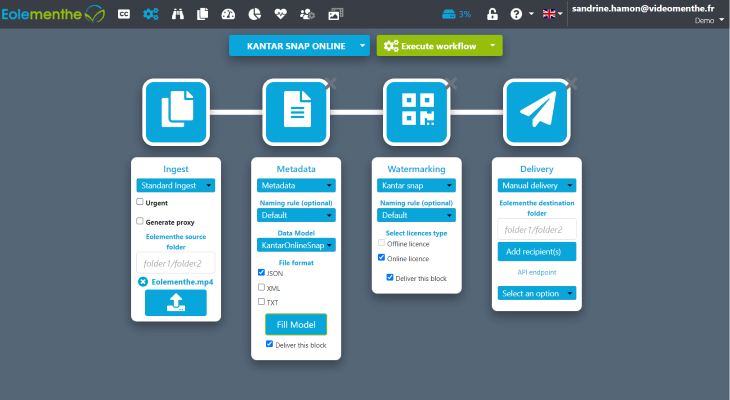The height and width of the screenshot is (400, 730).
Task: Open the Standard Ingest dropdown
Action: 176,185
